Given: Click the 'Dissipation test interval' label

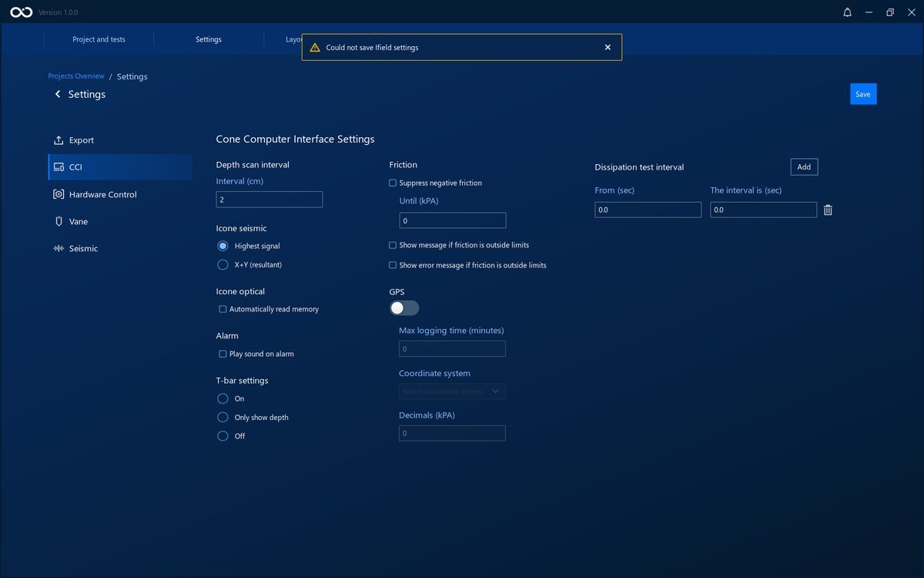Looking at the screenshot, I should point(639,167).
